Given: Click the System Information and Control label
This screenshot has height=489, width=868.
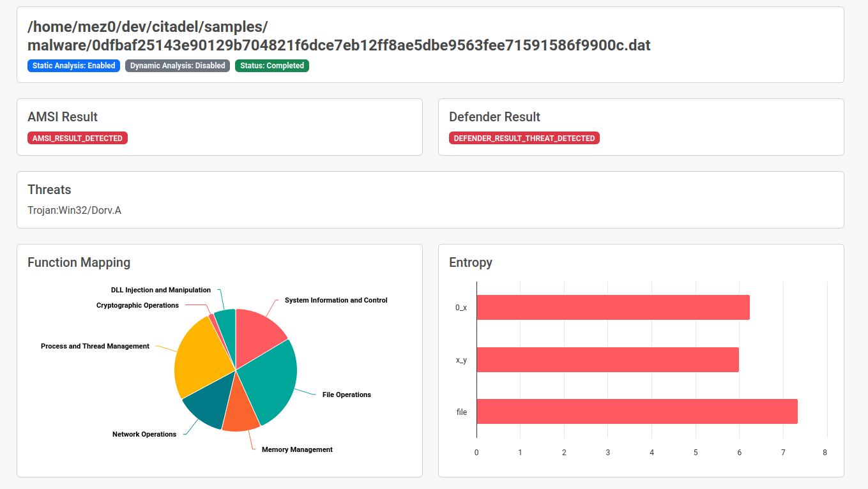Looking at the screenshot, I should [x=336, y=300].
